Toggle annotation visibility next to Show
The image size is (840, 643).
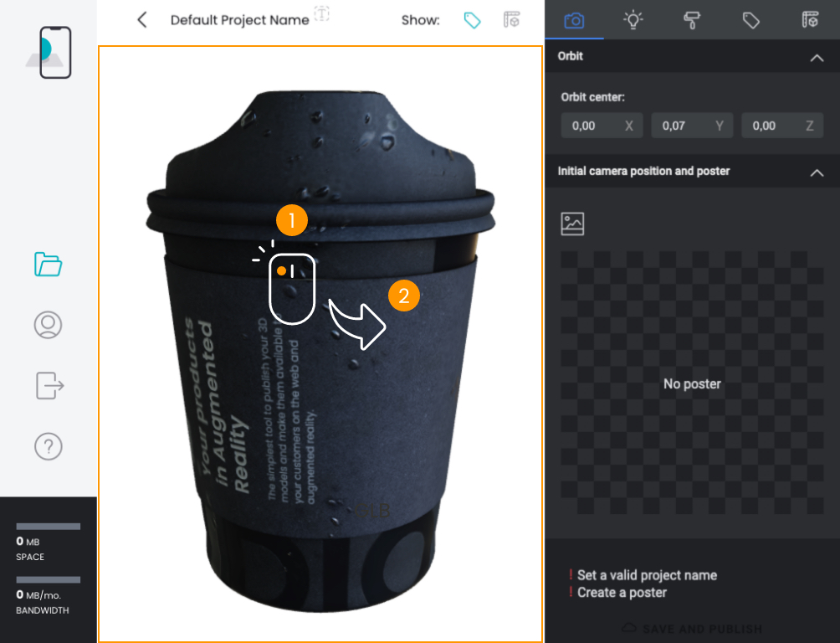472,20
